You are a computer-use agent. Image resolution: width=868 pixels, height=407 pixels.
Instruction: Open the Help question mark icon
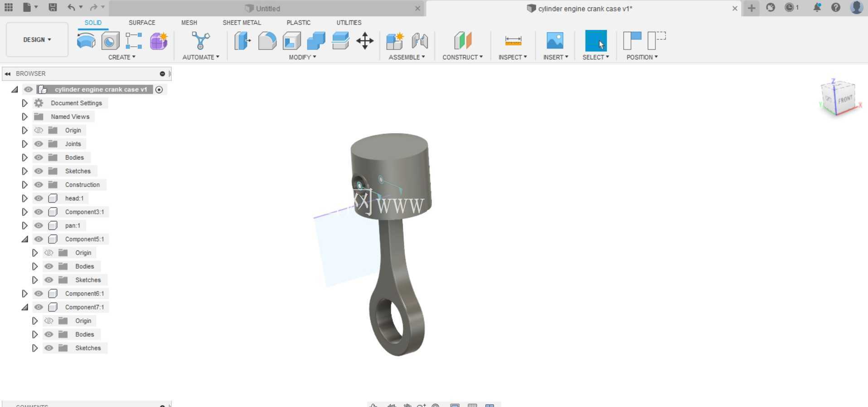(836, 7)
